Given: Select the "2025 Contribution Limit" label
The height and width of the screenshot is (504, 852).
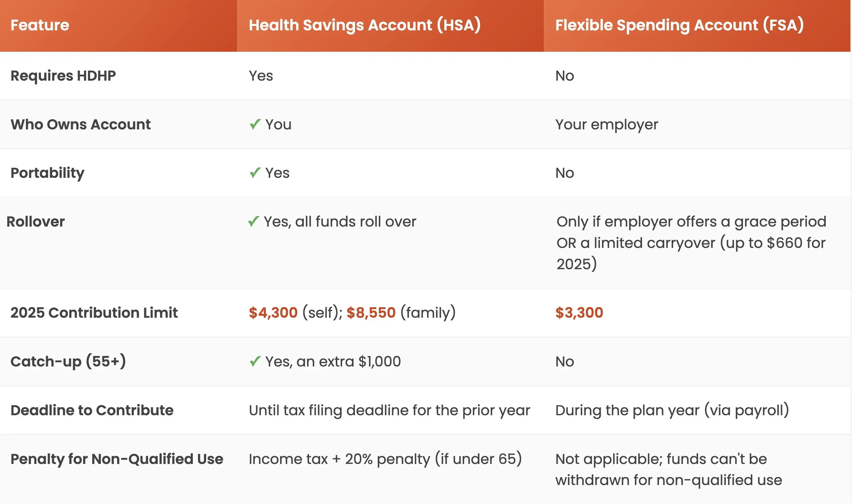Looking at the screenshot, I should [94, 313].
